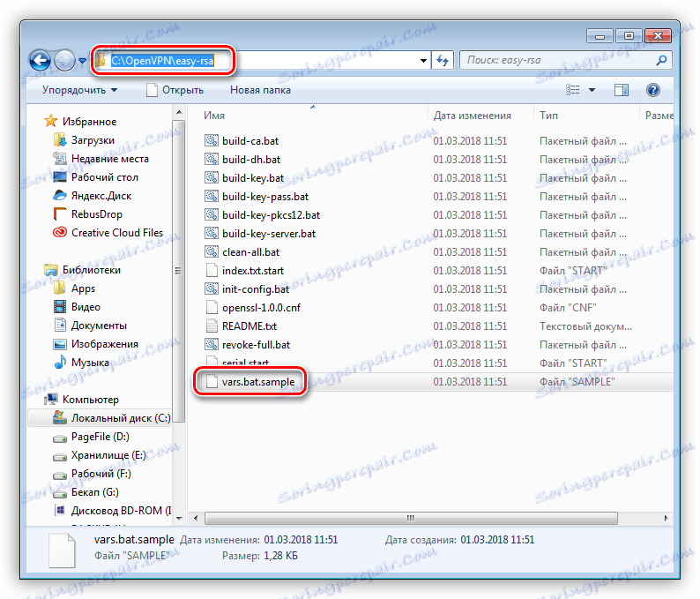
Task: Click the change view icon
Action: [x=573, y=90]
